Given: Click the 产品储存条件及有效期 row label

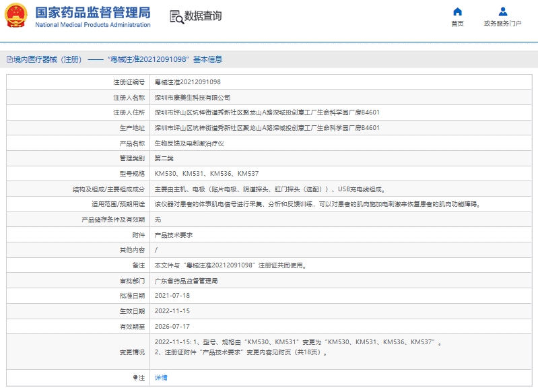Looking at the screenshot, I should [113, 220].
